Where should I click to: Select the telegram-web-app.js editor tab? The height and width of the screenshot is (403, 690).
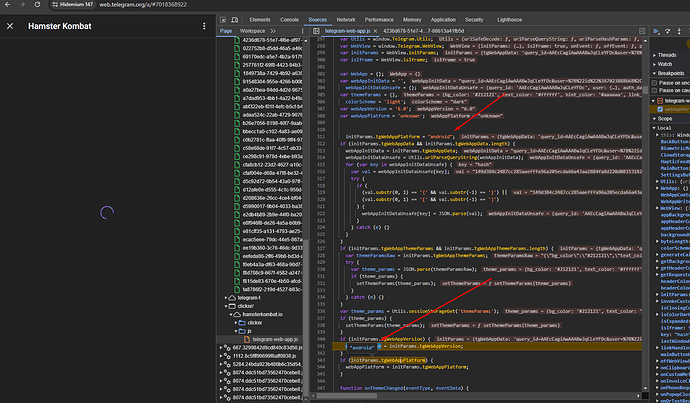click(x=347, y=31)
